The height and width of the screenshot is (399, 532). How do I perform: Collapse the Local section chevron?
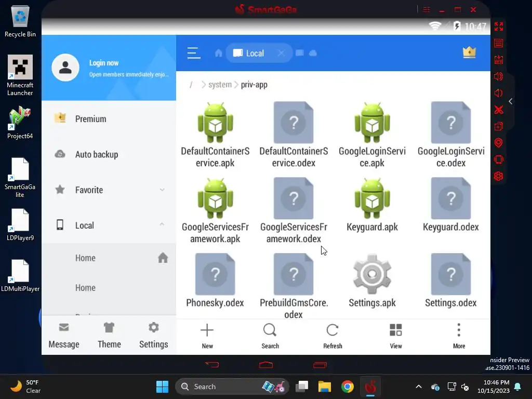pyautogui.click(x=162, y=224)
